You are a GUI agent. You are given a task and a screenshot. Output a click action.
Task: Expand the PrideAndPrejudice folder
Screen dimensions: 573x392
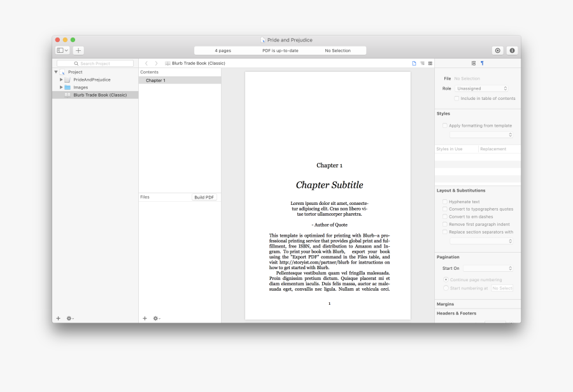(x=61, y=80)
